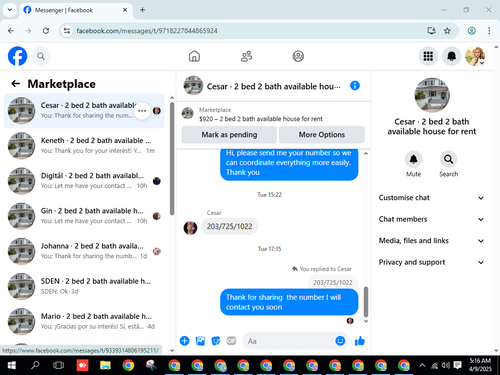The image size is (500, 375).
Task: Click listing photo in right info panel
Action: point(432,95)
